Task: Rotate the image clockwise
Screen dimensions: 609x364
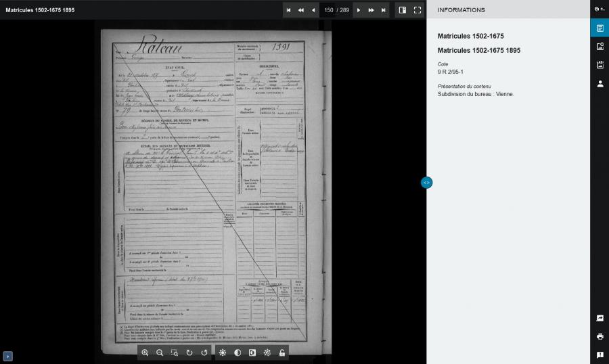Action: click(x=189, y=352)
